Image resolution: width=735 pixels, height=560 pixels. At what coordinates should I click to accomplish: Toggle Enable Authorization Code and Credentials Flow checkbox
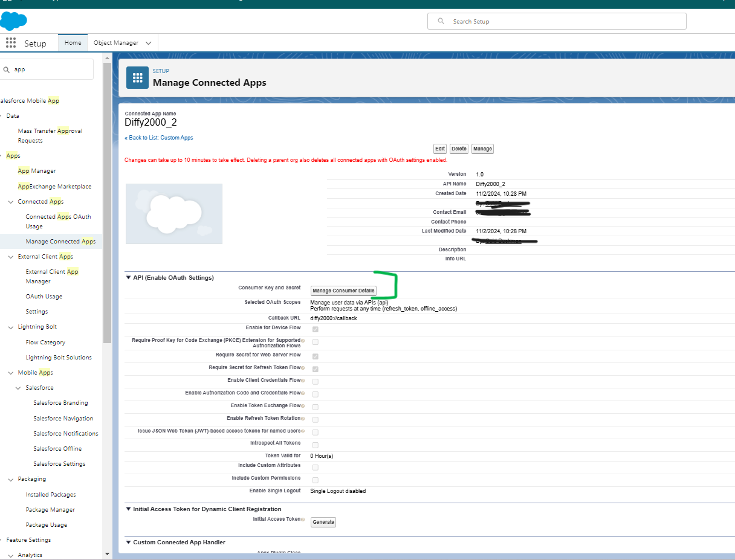[x=315, y=394]
